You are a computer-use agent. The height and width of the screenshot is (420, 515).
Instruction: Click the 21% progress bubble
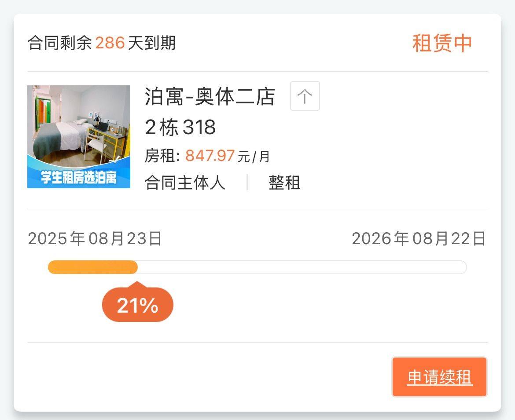click(x=137, y=305)
